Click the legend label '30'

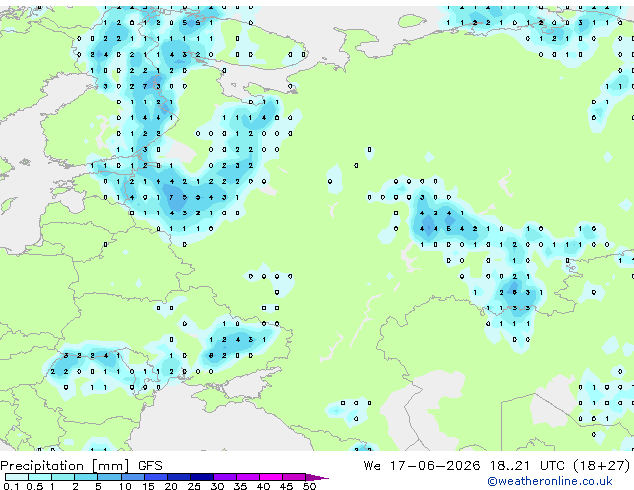tap(217, 486)
